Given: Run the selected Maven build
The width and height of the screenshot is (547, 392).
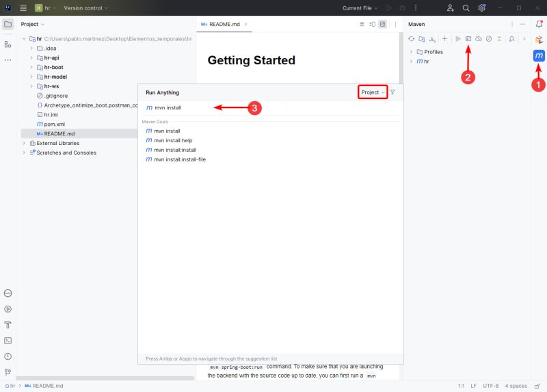Looking at the screenshot, I should tap(457, 39).
